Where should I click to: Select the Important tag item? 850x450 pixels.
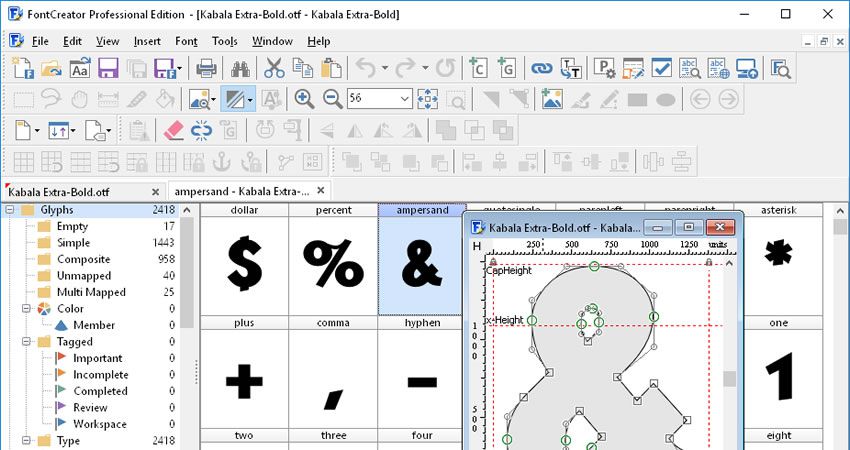[x=98, y=358]
